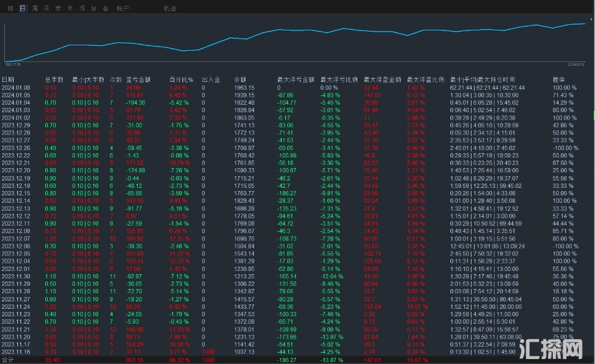This screenshot has width=595, height=364.
Task: Sort by 胜率 column header
Action: tap(559, 79)
